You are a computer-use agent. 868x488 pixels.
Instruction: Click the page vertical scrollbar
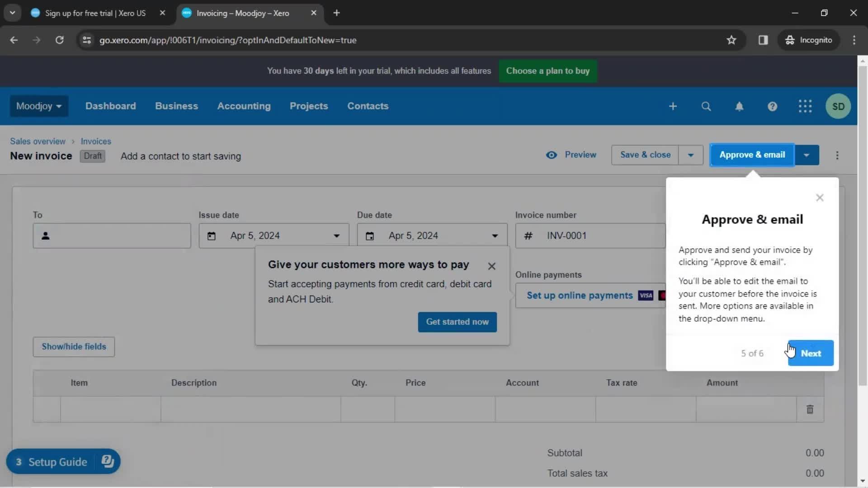point(862,226)
